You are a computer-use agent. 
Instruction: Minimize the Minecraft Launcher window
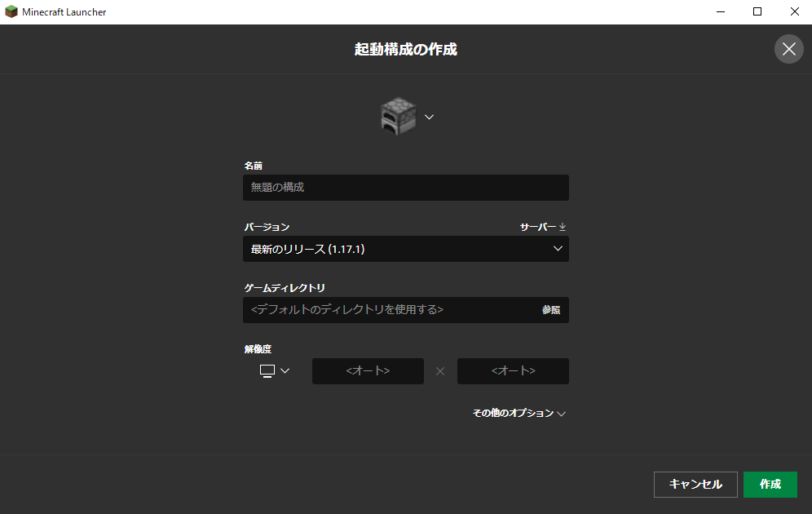pyautogui.click(x=721, y=11)
